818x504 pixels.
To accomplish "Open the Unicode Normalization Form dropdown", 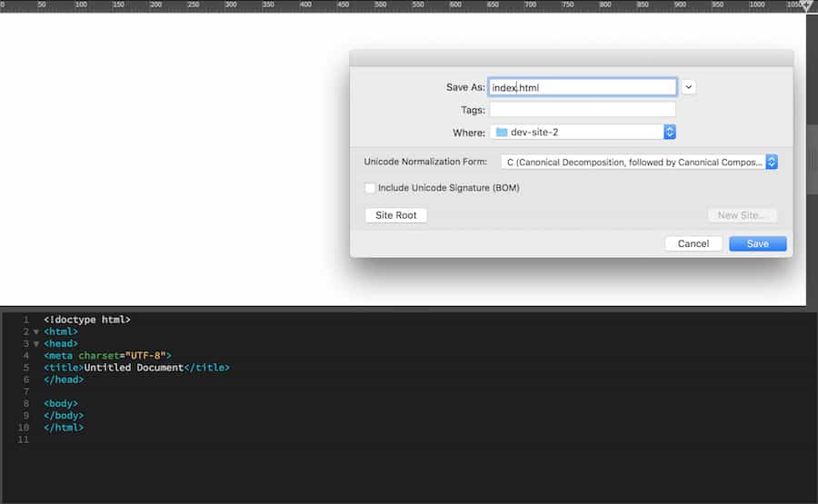I will [x=771, y=162].
